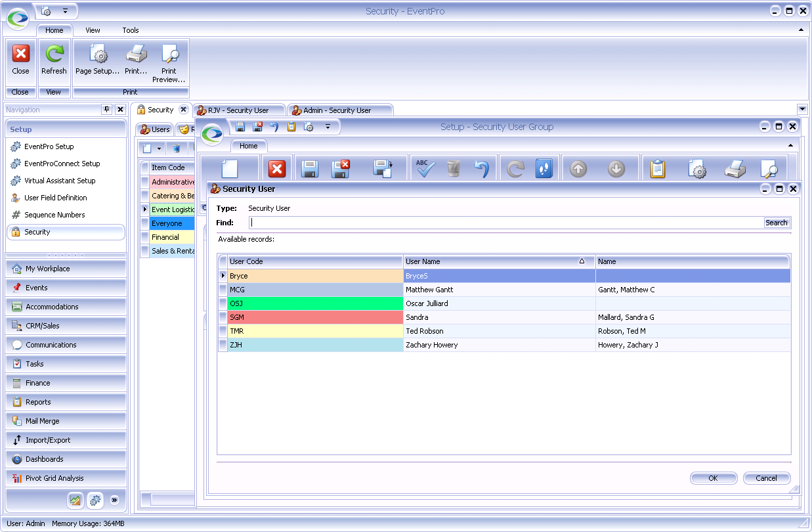Switch to RJV - Security User tab
Image resolution: width=812 pixels, height=532 pixels.
click(238, 110)
